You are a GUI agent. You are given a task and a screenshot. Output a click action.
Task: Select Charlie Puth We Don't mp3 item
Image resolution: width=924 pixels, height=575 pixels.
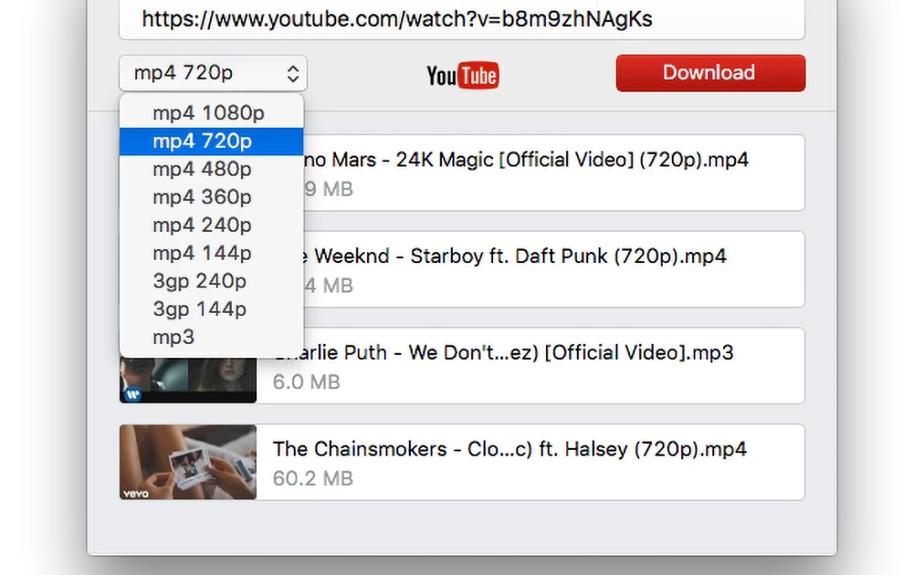(529, 366)
